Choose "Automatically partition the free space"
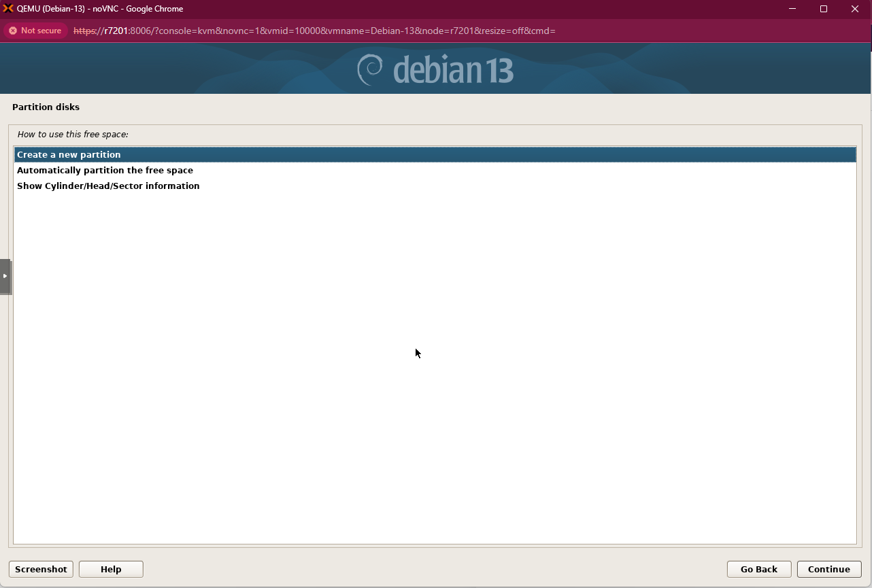The image size is (872, 588). click(105, 171)
